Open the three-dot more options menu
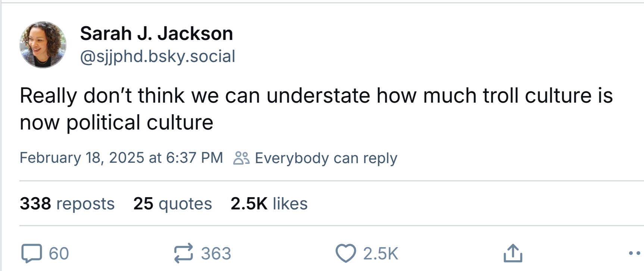The width and height of the screenshot is (644, 271). click(x=635, y=253)
